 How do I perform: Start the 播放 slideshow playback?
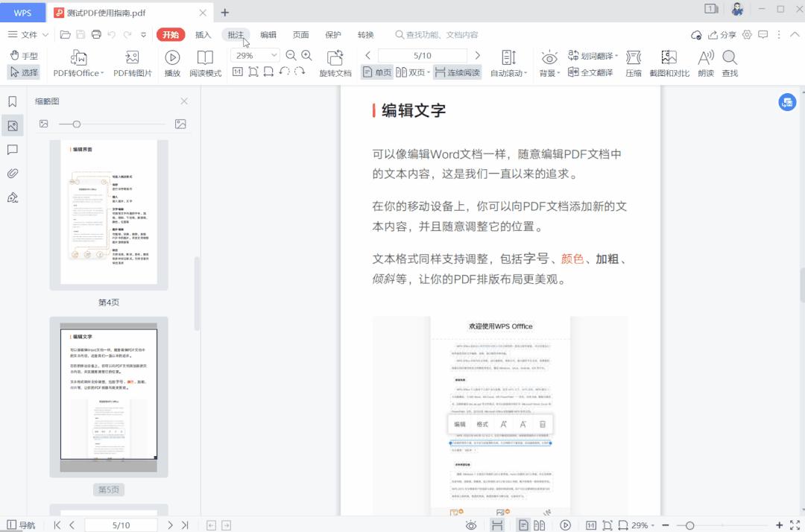point(171,63)
